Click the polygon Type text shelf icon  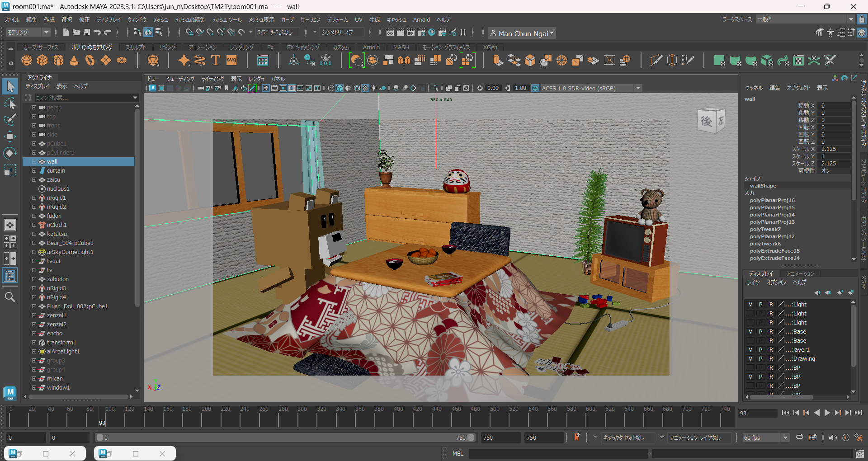pyautogui.click(x=216, y=60)
